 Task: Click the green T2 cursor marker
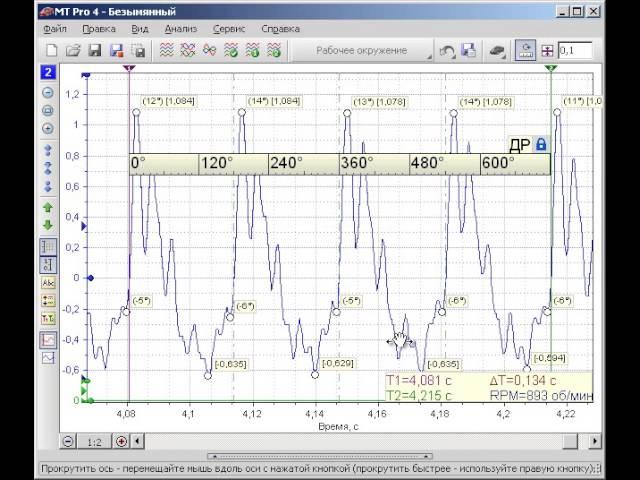point(551,68)
